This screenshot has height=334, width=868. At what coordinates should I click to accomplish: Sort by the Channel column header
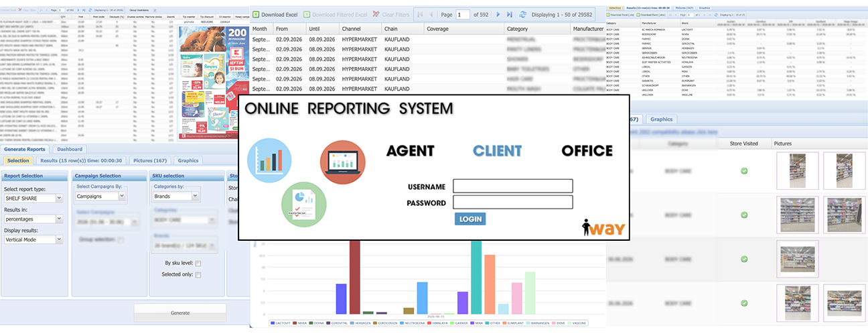click(x=360, y=29)
